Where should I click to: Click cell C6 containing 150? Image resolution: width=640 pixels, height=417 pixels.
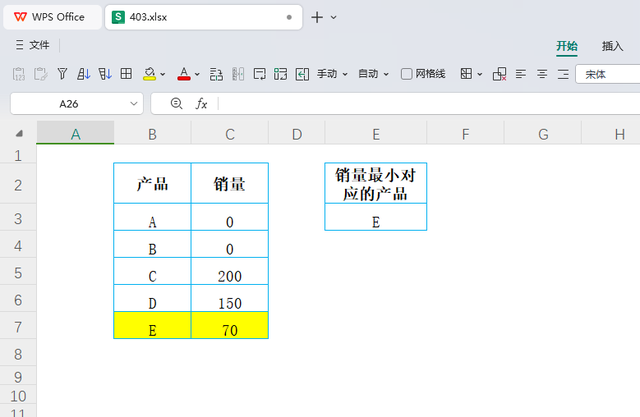pos(229,298)
